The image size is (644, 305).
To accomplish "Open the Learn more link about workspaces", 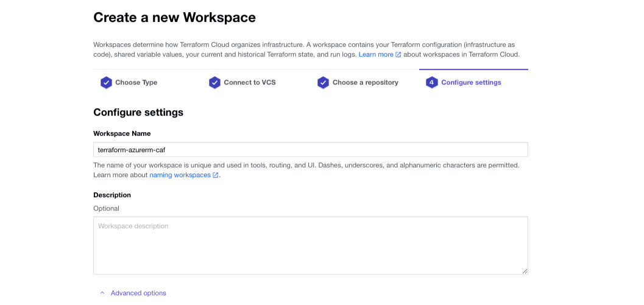I will click(x=375, y=55).
